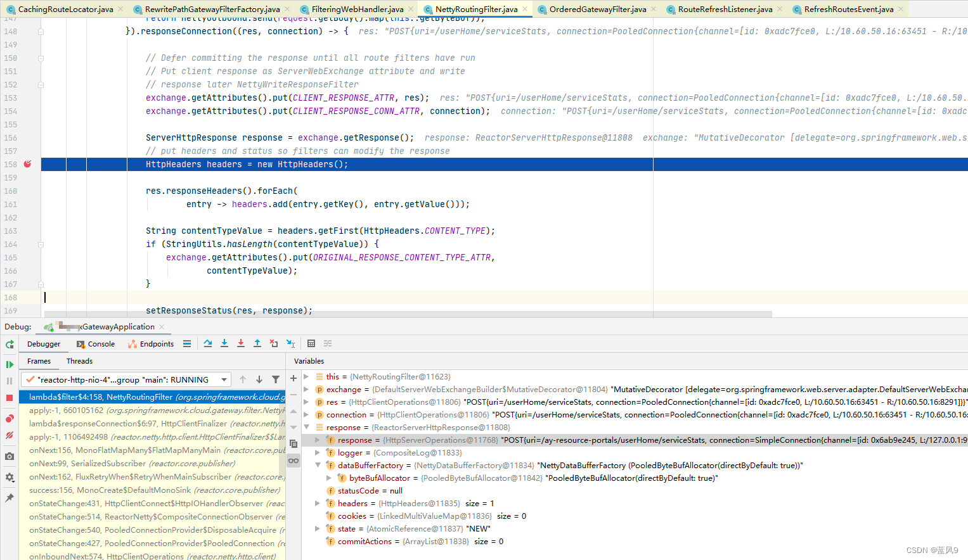Step Into the method
The height and width of the screenshot is (560, 968).
coord(224,343)
